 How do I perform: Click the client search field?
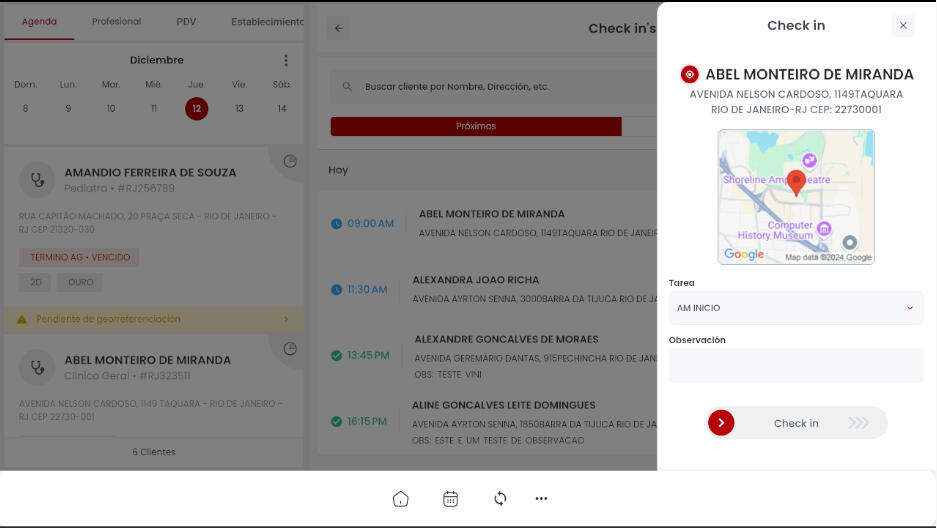tap(494, 87)
